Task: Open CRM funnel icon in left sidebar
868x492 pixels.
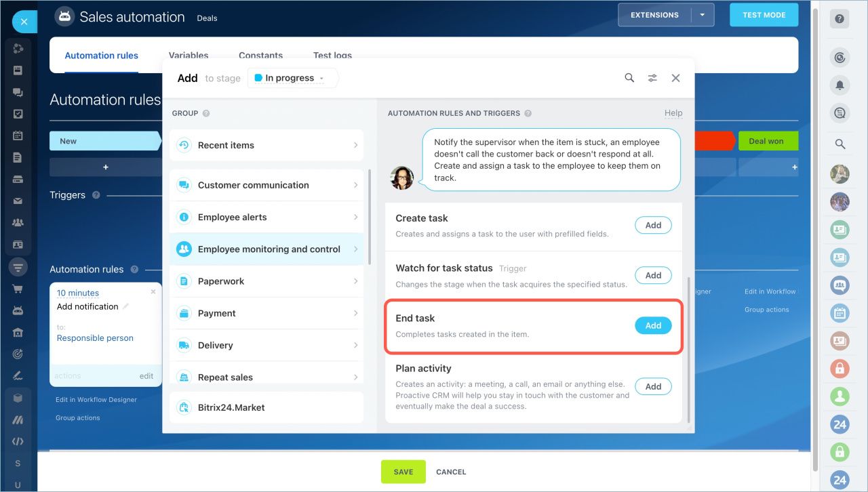Action: coord(18,266)
